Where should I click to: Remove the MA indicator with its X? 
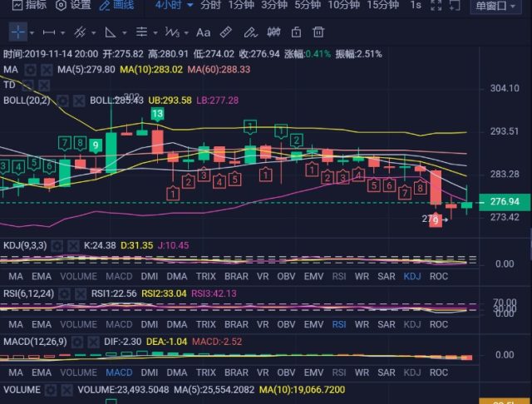[x=47, y=70]
